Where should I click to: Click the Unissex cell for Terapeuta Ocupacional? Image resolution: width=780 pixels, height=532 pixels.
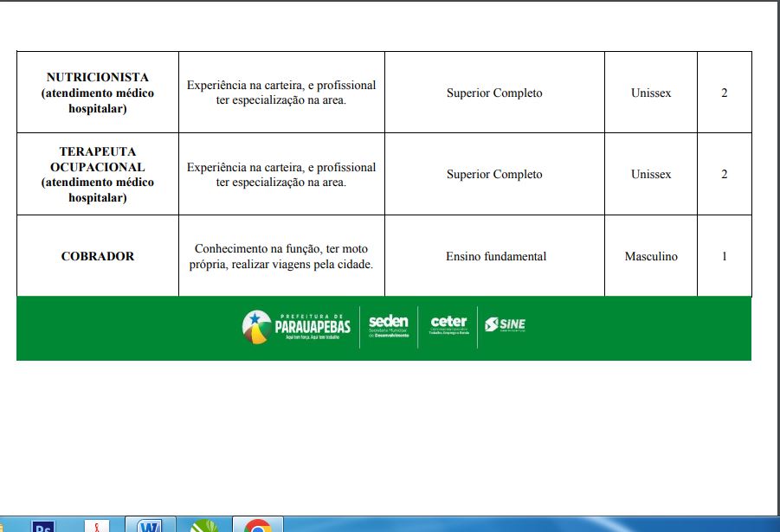pyautogui.click(x=650, y=173)
